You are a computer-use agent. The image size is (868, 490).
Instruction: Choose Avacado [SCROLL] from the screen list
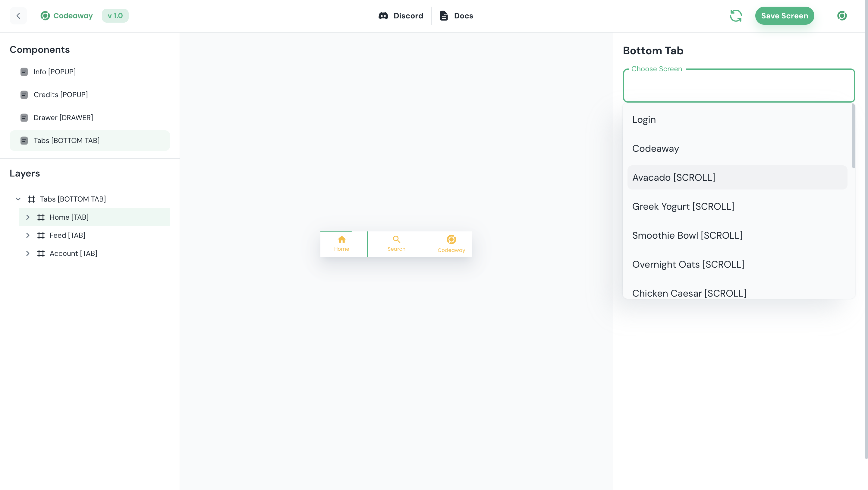[x=674, y=177]
